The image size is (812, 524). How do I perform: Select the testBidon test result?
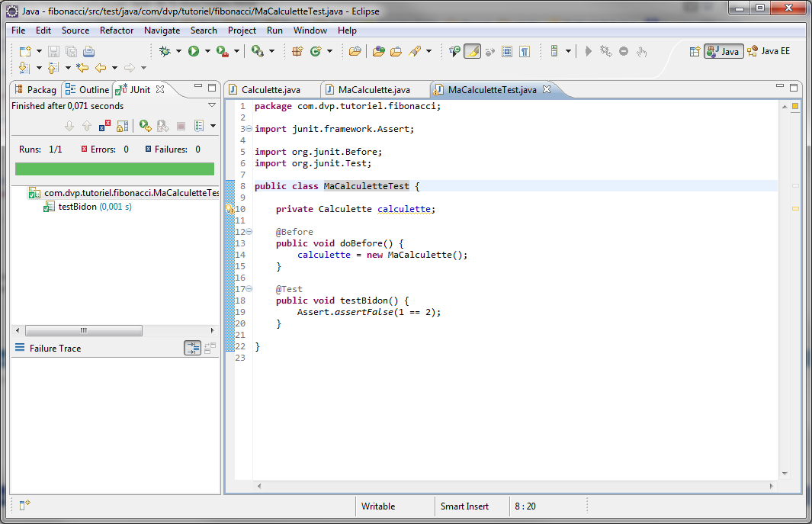(77, 207)
